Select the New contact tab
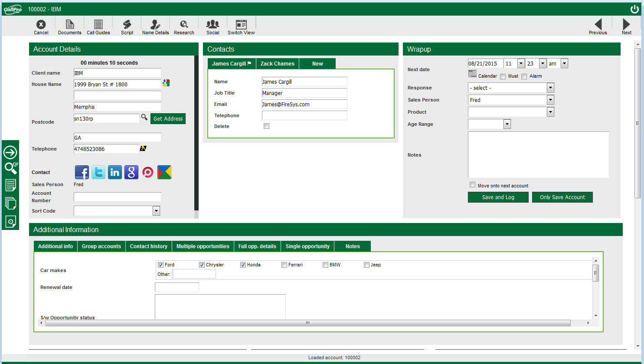Image resolution: width=644 pixels, height=364 pixels. [317, 64]
